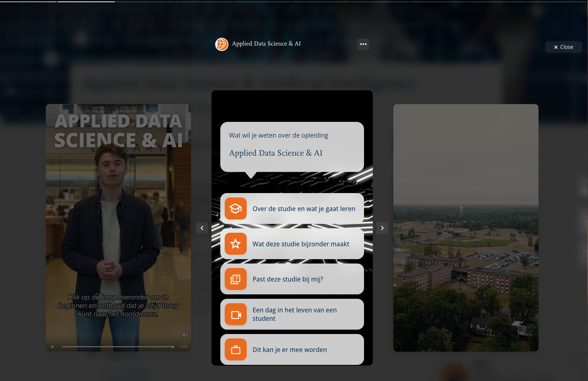
Task: Close the story viewer with Close button
Action: [563, 47]
